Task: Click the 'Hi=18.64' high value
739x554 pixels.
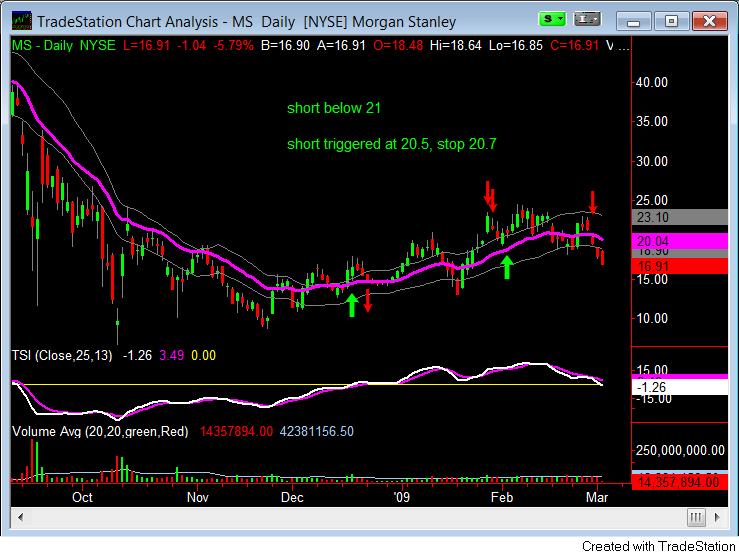Action: pos(456,46)
